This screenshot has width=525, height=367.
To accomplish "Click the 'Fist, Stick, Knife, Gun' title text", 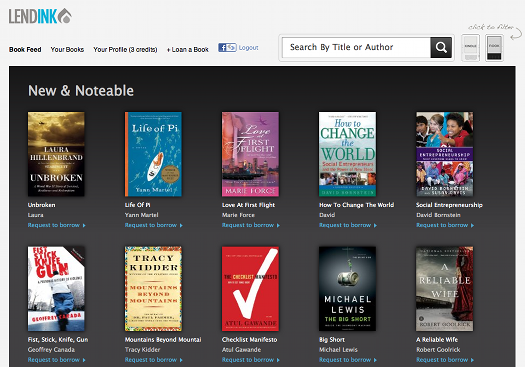I will [x=58, y=340].
